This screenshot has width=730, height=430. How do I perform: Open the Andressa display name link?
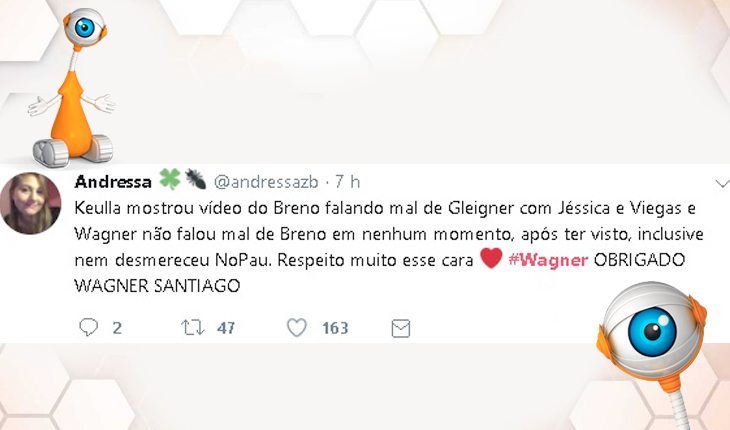point(113,181)
